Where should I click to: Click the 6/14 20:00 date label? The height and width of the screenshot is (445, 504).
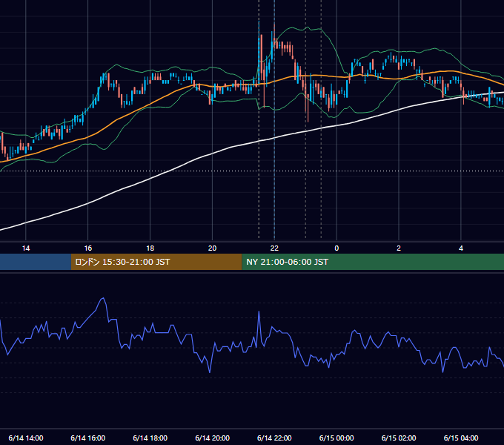212,438
